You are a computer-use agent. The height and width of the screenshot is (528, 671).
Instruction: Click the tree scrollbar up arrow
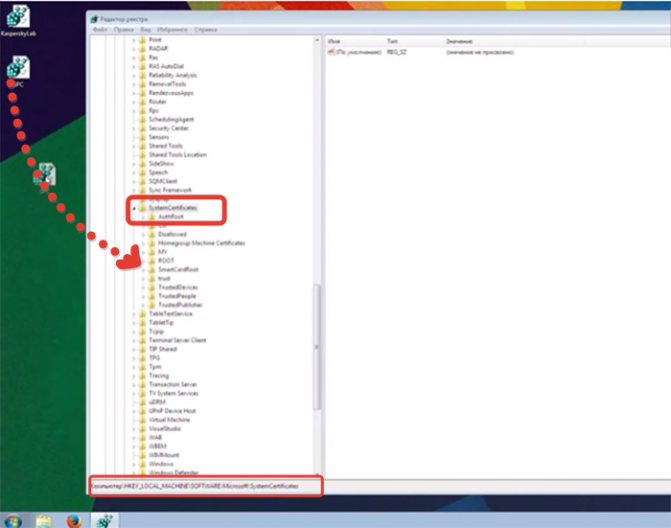pos(317,40)
